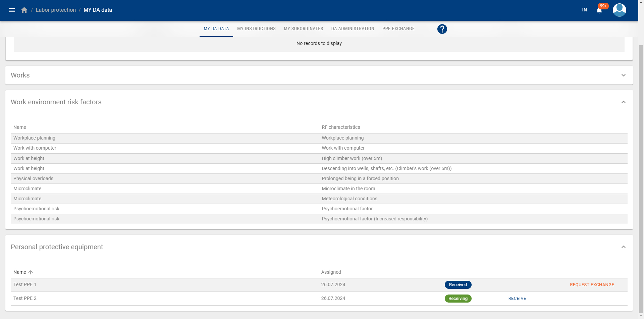Screen dimensions: 644x319
Task: Sort PPE table by Name arrow
Action: pyautogui.click(x=31, y=272)
